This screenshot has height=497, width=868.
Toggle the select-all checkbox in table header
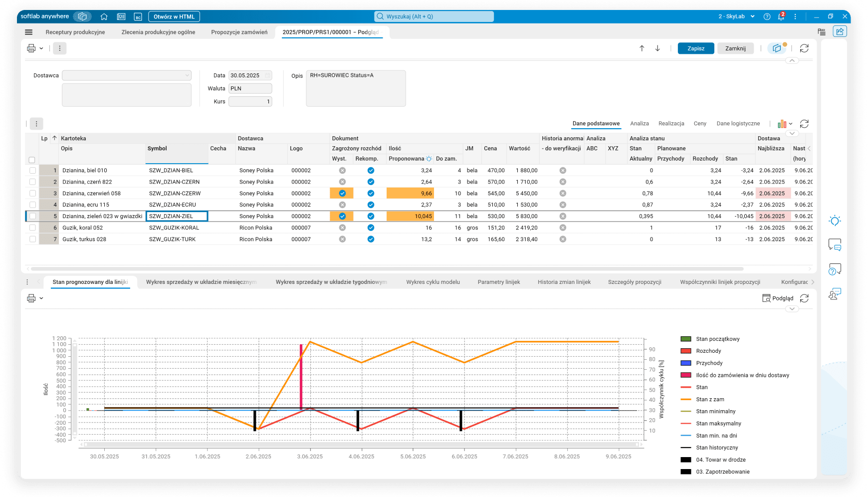pyautogui.click(x=32, y=160)
